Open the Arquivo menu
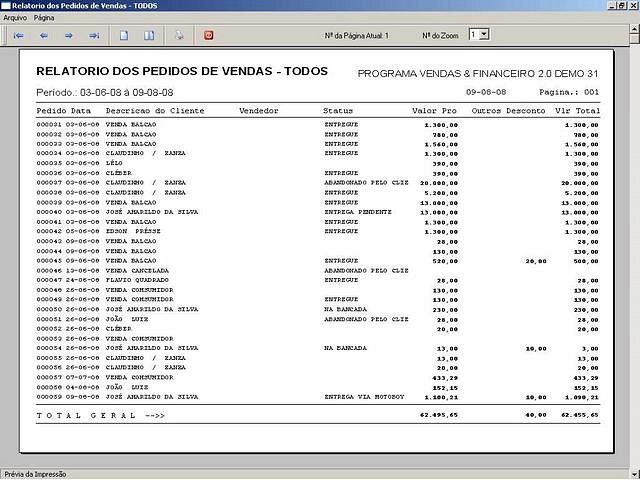 point(15,18)
